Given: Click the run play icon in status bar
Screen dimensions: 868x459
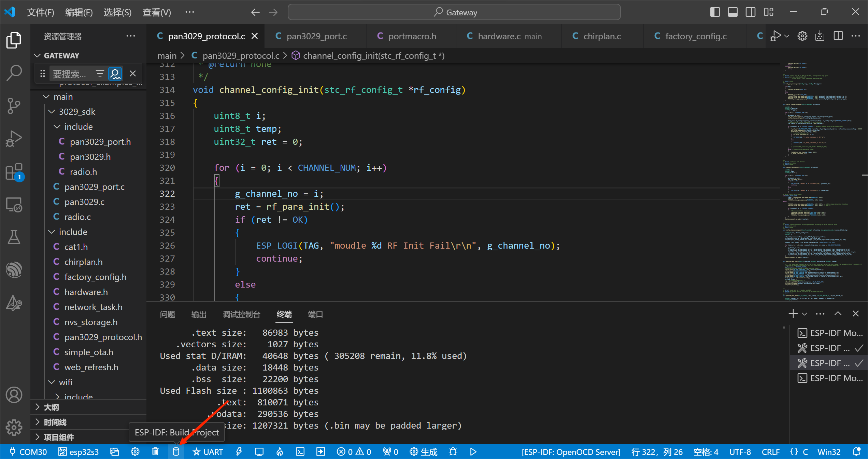Looking at the screenshot, I should coord(473,452).
